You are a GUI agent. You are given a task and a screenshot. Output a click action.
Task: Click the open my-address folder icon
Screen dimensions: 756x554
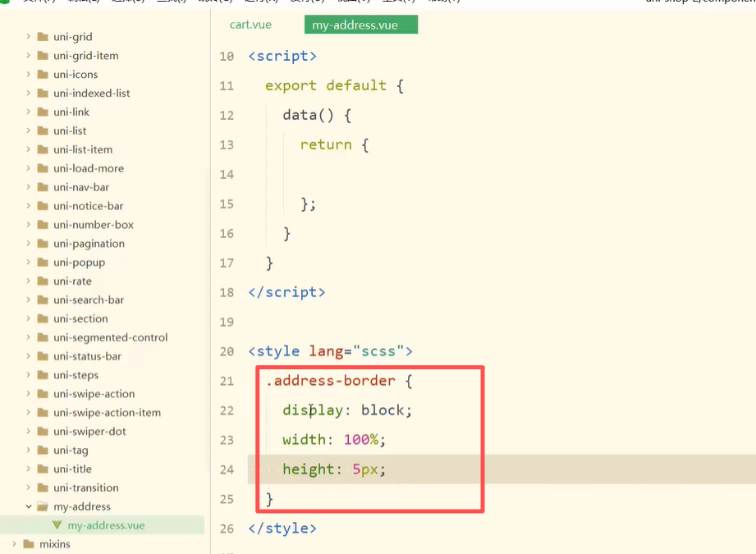click(x=43, y=506)
